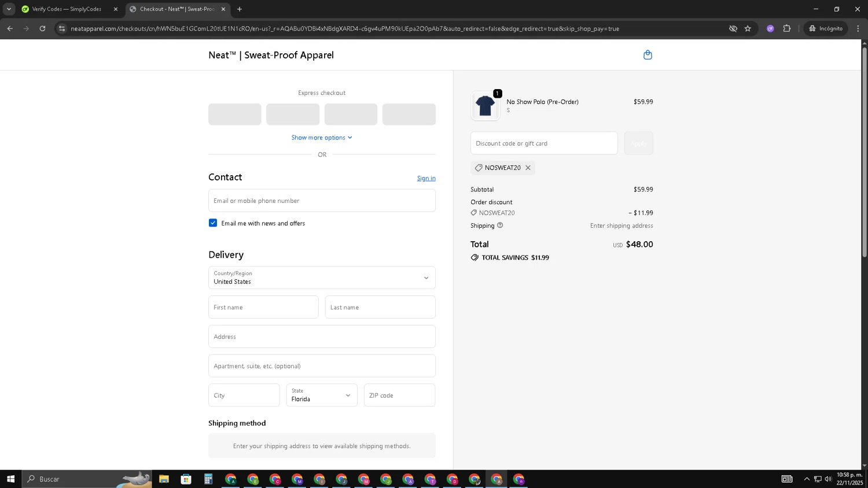The width and height of the screenshot is (868, 488).
Task: Click the ZIP code field
Action: point(399,395)
